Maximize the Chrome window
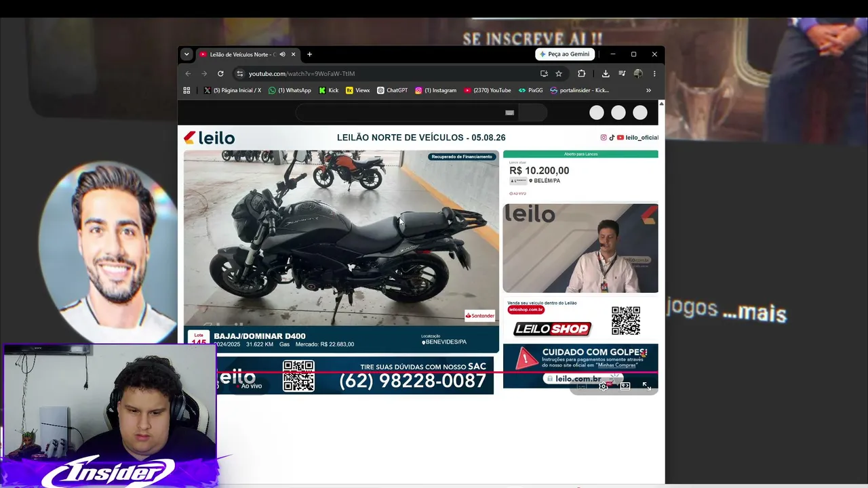Viewport: 868px width, 488px height. [633, 54]
